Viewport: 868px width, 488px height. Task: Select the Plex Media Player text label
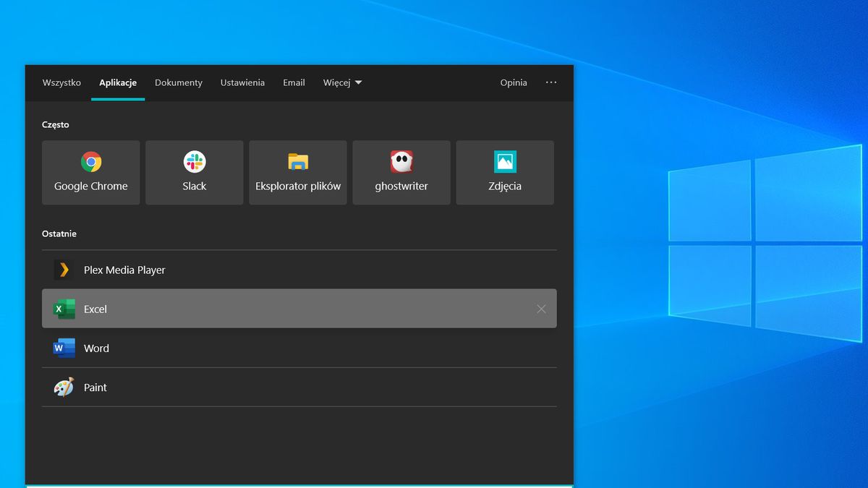(x=124, y=270)
